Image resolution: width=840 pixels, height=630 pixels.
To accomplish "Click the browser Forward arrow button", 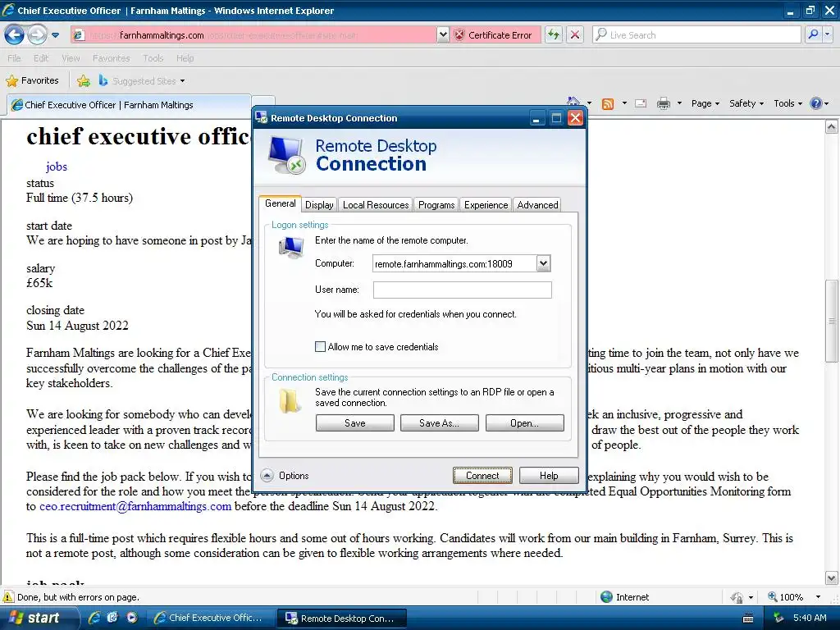I will click(x=37, y=35).
